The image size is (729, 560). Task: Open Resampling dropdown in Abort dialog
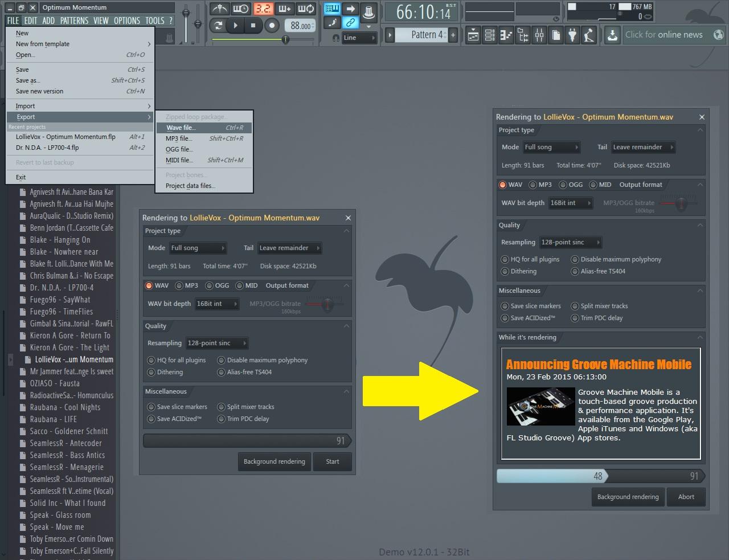point(571,242)
